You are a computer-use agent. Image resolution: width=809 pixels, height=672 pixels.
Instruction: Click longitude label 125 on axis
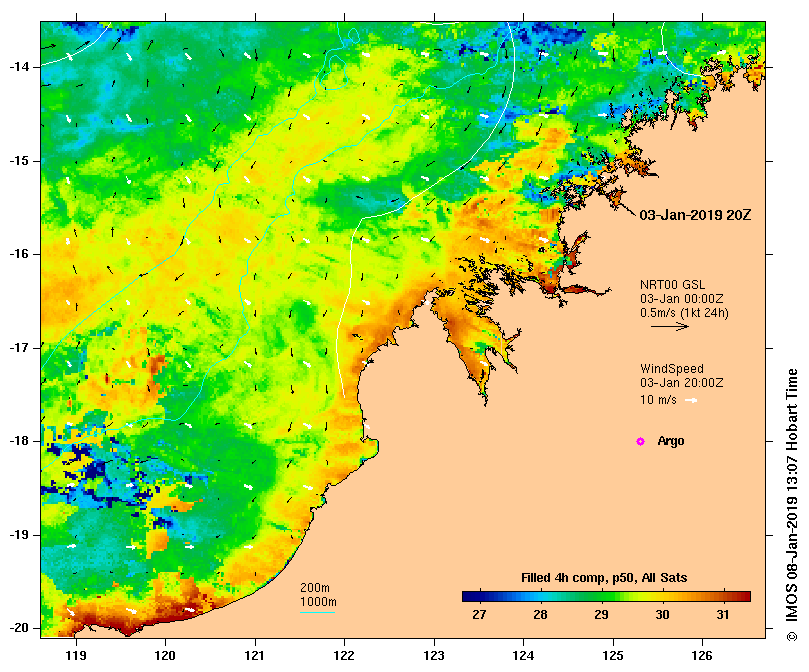(x=613, y=656)
